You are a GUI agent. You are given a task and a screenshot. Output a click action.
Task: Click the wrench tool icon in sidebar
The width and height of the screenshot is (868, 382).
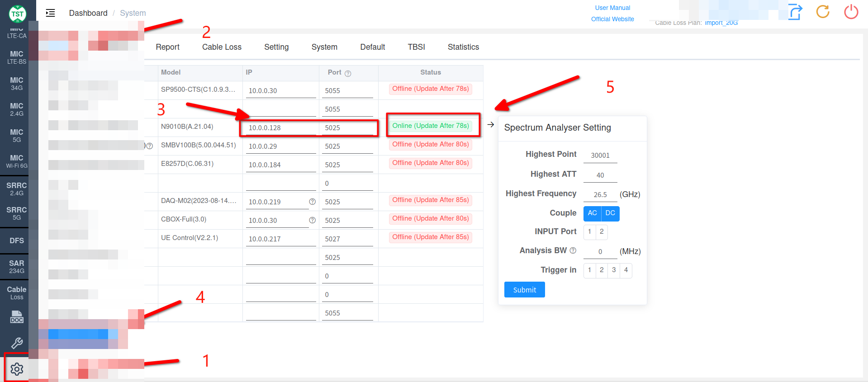click(17, 343)
